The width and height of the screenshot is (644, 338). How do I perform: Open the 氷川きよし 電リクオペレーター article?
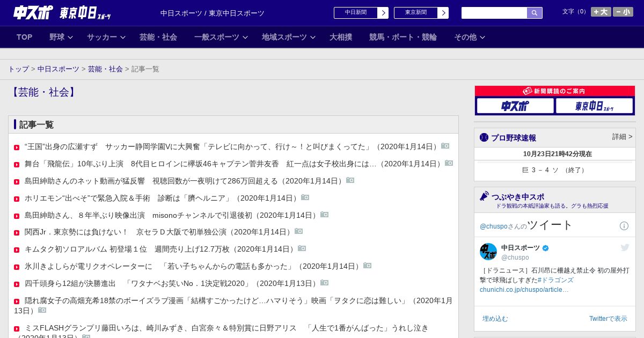[x=193, y=266]
